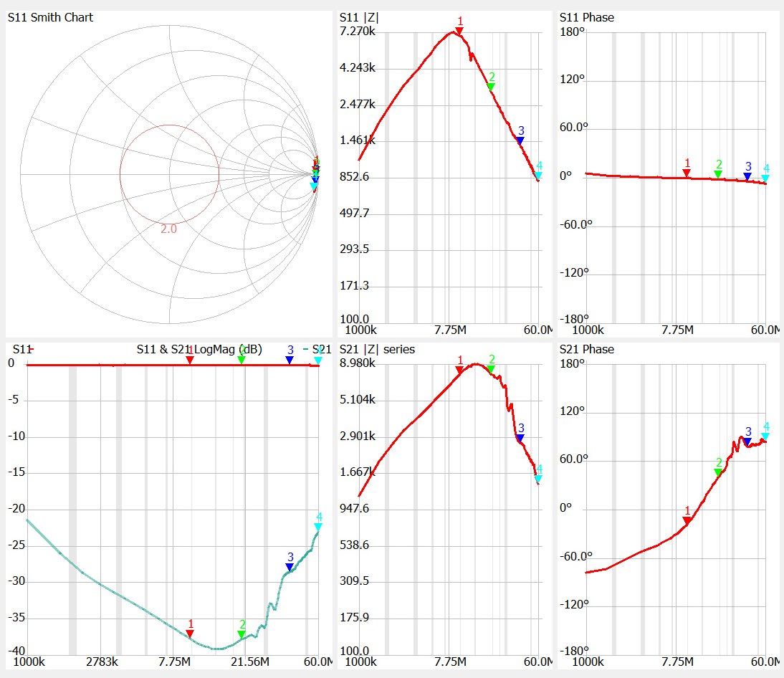Click cyan marker 4 on S21 Phase chart

(765, 436)
